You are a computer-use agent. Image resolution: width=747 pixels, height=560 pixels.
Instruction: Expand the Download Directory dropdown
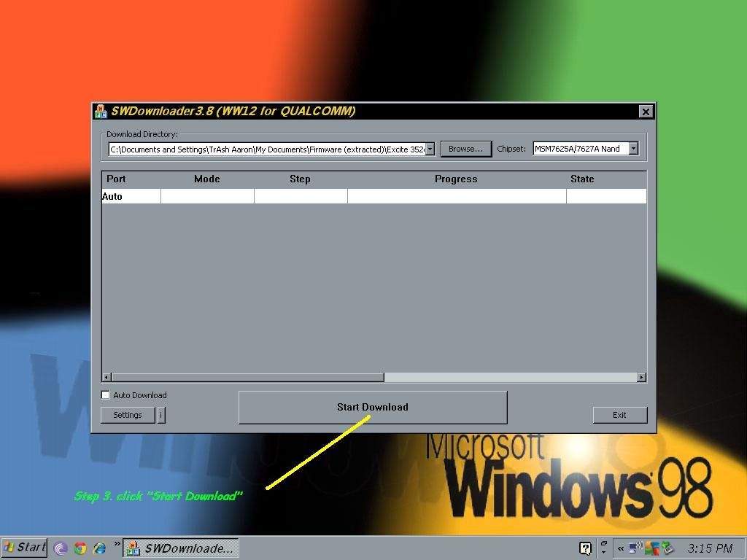coord(430,149)
